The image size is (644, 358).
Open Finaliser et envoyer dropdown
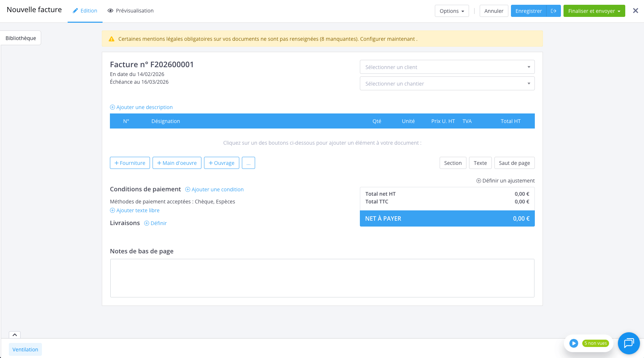[x=594, y=11]
